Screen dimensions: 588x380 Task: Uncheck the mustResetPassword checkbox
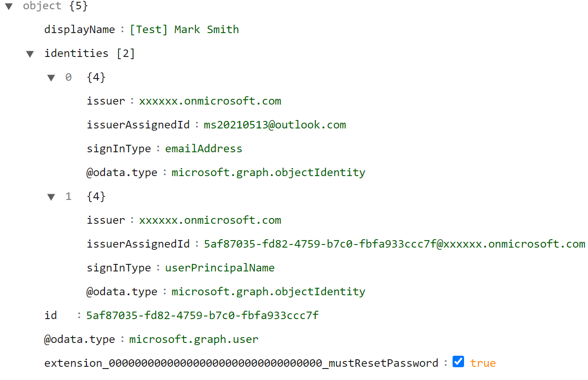[458, 361]
